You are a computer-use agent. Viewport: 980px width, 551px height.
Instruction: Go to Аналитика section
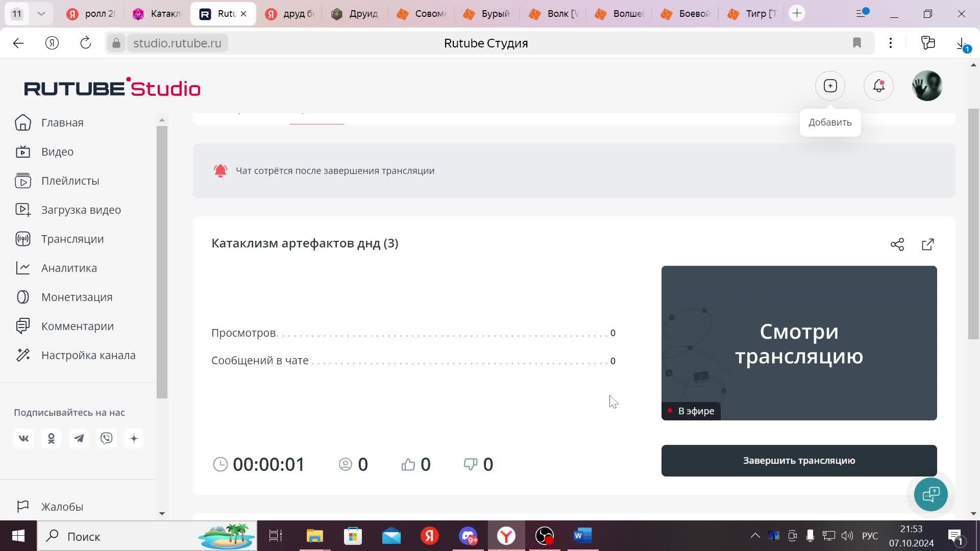69,268
